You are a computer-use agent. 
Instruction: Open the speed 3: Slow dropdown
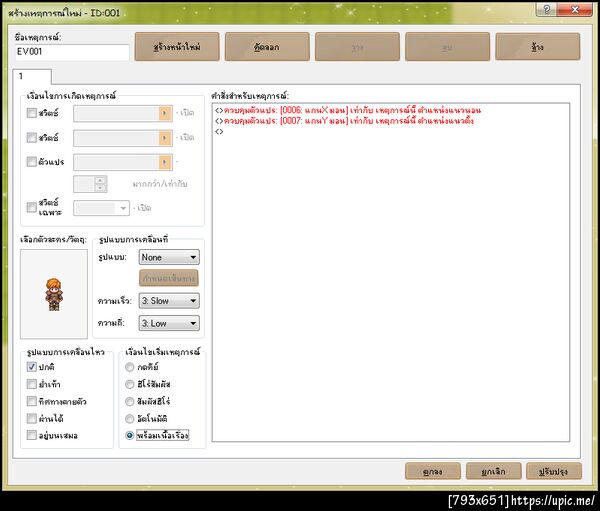169,301
